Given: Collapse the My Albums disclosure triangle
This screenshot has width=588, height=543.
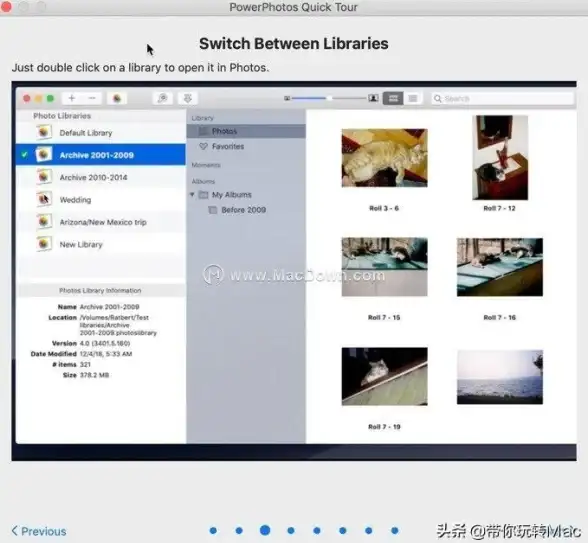Looking at the screenshot, I should tap(192, 194).
